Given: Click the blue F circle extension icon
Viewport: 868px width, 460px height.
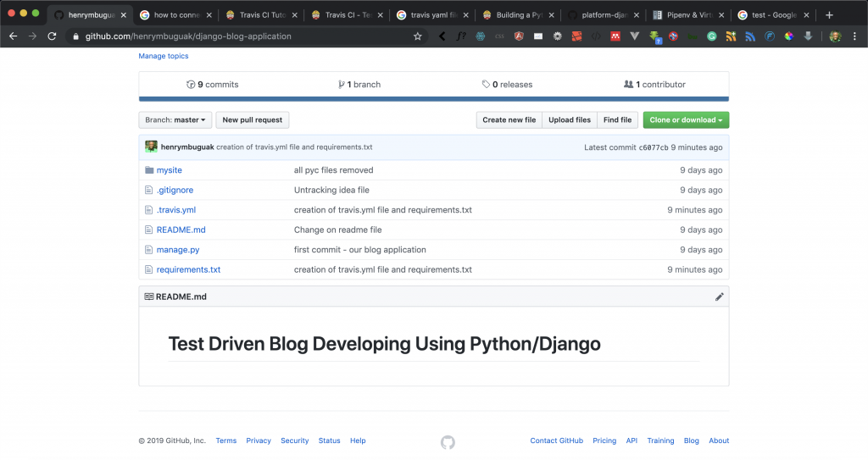Looking at the screenshot, I should coord(770,36).
